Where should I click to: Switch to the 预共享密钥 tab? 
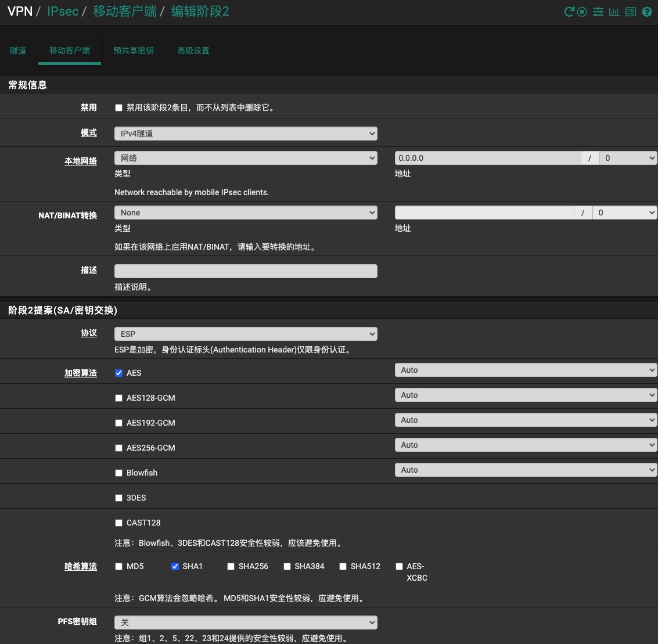click(134, 51)
